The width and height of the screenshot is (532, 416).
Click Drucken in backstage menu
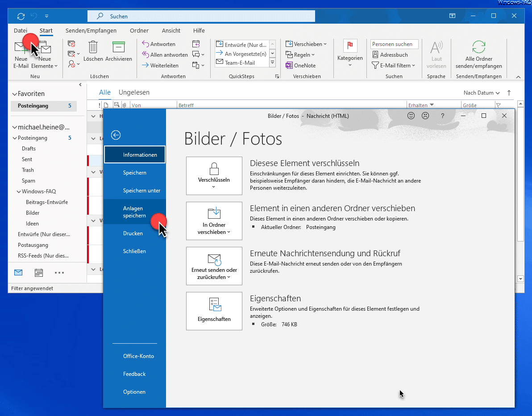(135, 233)
